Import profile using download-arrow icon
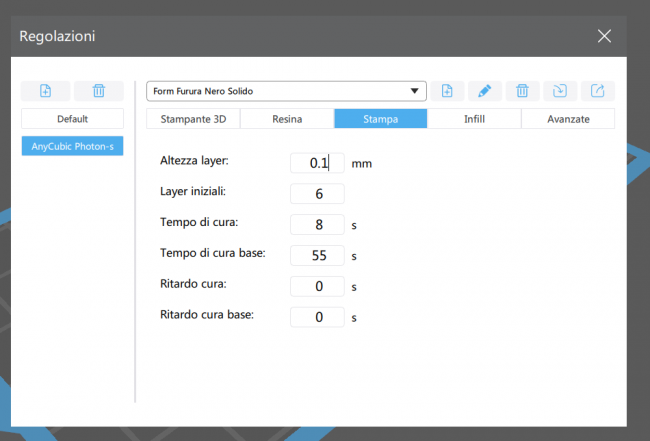Viewport: 650px width, 441px height. [559, 91]
